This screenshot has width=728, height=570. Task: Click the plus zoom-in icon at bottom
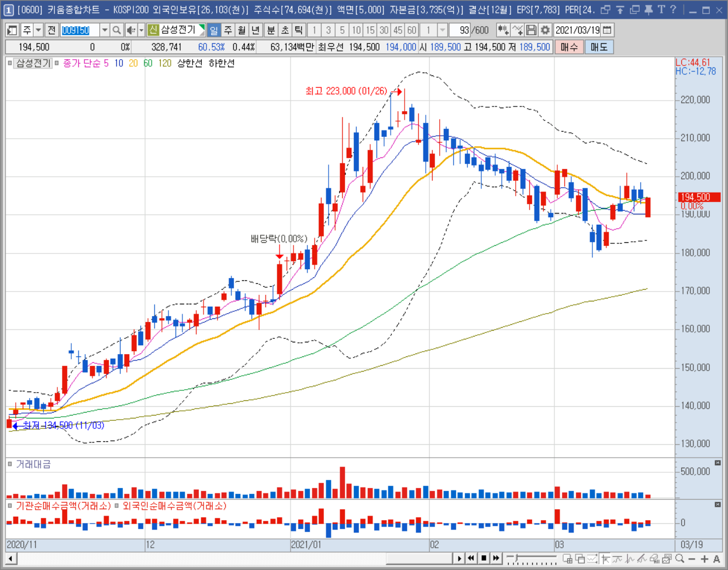(705, 559)
